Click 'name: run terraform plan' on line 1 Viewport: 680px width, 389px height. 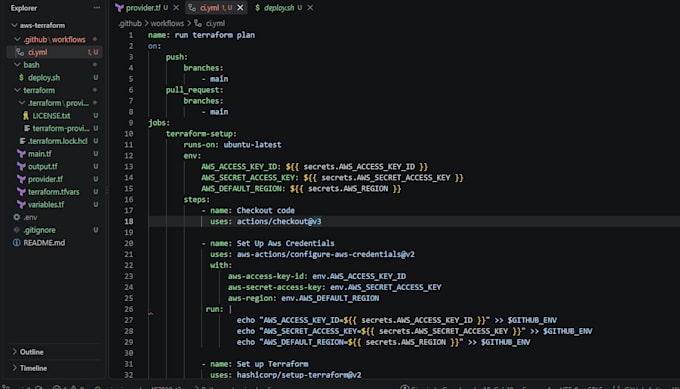point(201,35)
